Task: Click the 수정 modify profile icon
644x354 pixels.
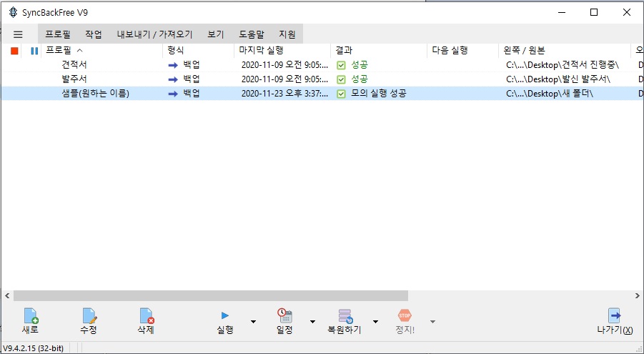Action: pyautogui.click(x=89, y=316)
